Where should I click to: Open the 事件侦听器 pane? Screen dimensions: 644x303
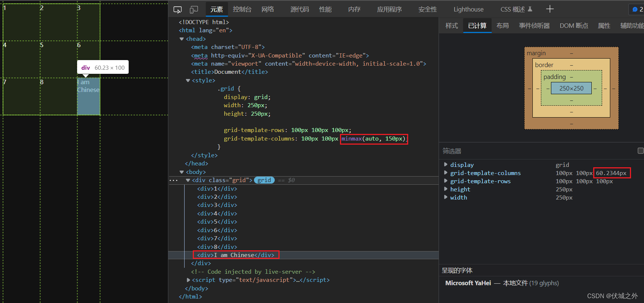point(534,26)
